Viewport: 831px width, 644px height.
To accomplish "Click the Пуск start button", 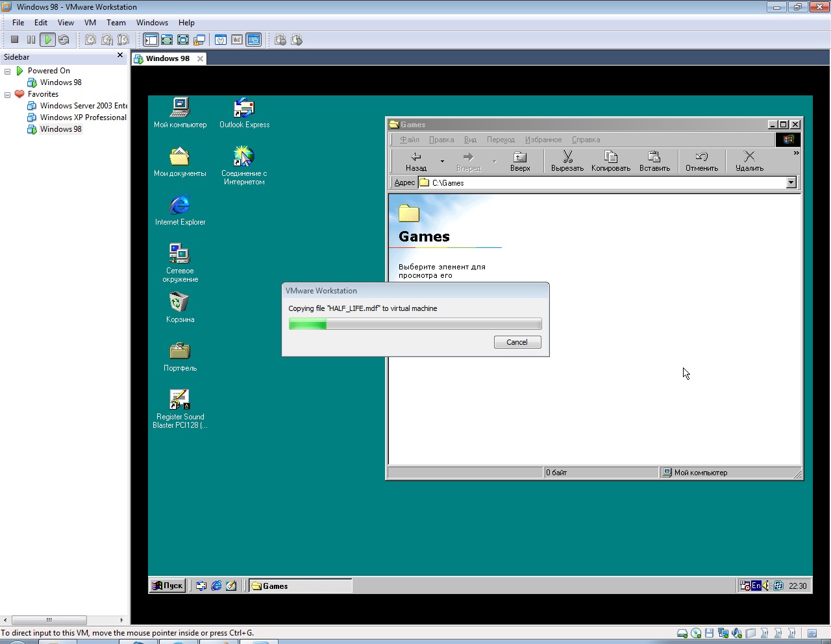I will (167, 586).
